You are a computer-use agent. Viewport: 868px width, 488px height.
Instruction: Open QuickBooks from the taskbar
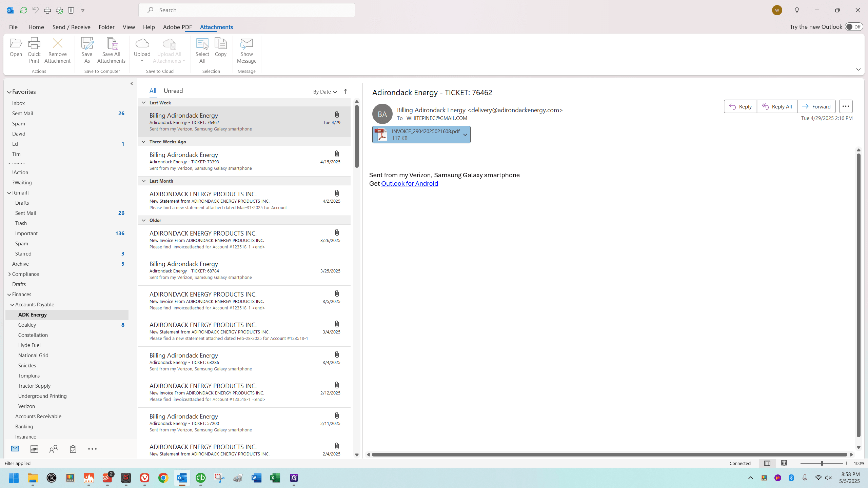[201, 478]
